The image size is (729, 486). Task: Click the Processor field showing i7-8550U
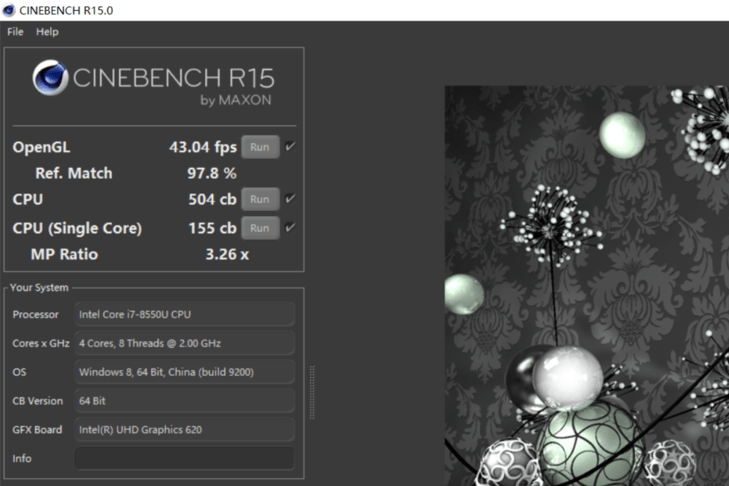pyautogui.click(x=185, y=314)
